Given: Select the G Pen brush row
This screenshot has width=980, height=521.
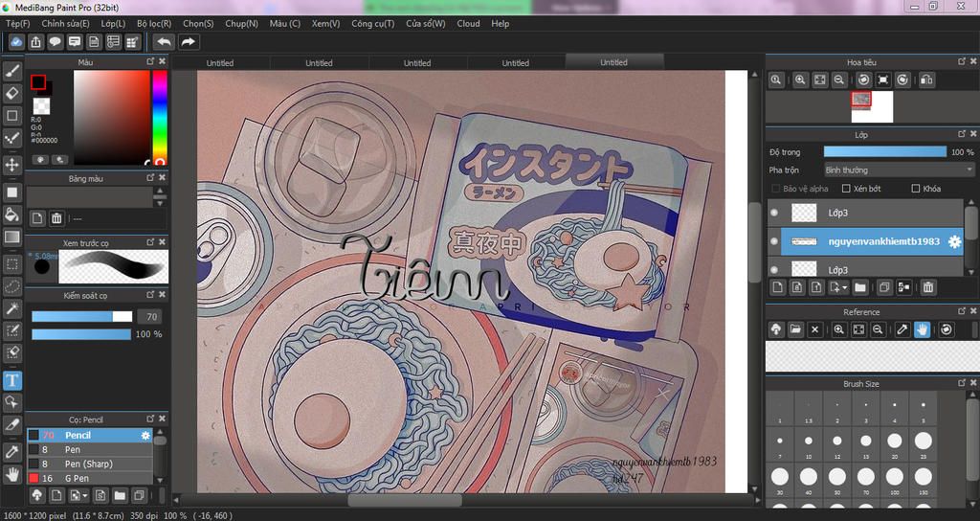Looking at the screenshot, I should tap(89, 479).
